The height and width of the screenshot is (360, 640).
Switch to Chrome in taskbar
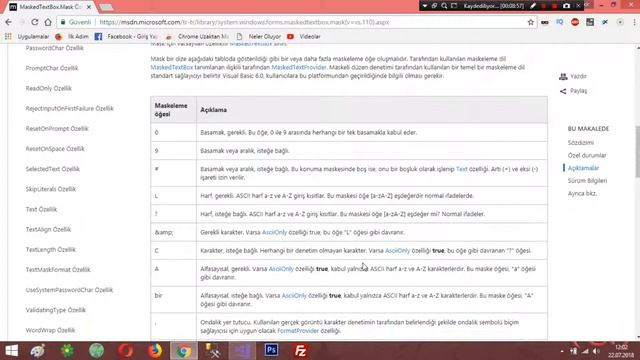click(x=184, y=351)
